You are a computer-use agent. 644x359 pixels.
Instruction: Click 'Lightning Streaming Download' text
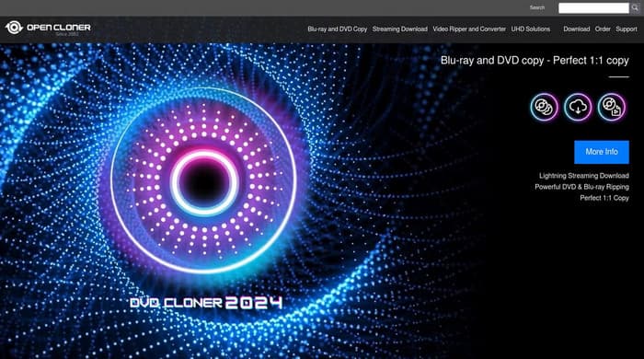tap(583, 176)
